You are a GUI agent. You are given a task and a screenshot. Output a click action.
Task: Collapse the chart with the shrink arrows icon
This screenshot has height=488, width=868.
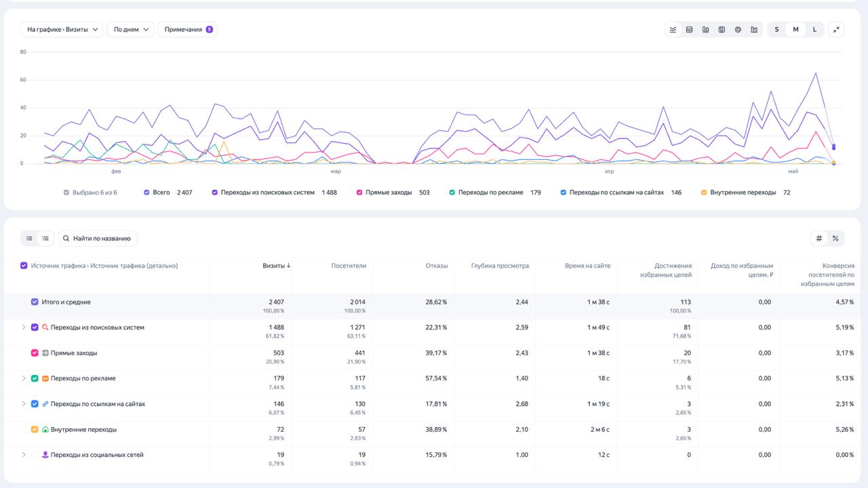click(x=836, y=29)
